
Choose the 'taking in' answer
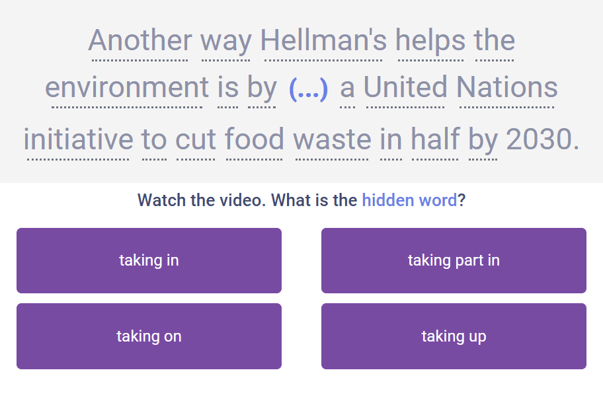point(149,261)
